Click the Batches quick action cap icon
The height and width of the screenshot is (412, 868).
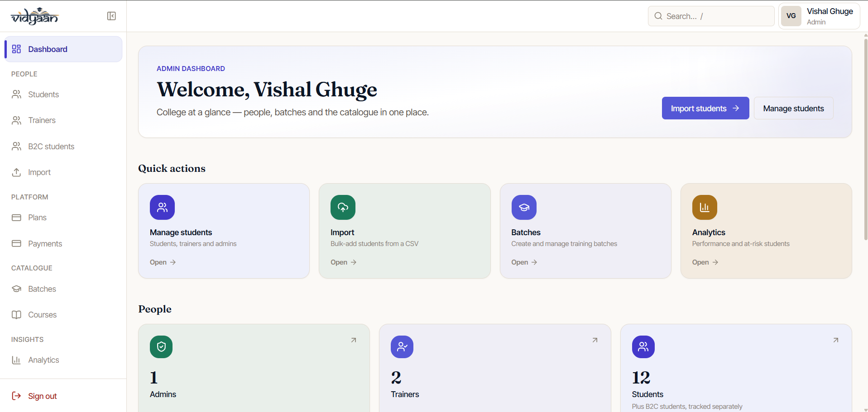(524, 207)
